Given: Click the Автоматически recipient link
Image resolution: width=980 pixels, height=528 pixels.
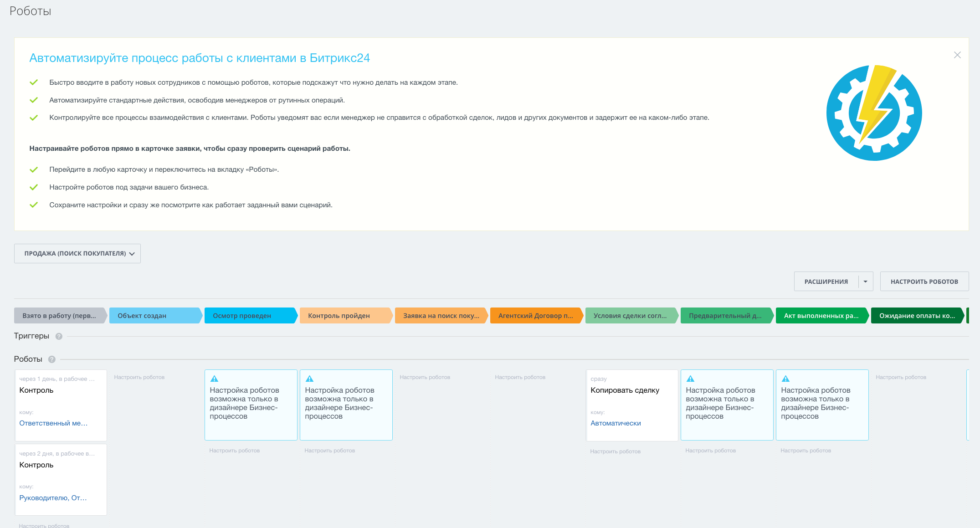Looking at the screenshot, I should 616,423.
